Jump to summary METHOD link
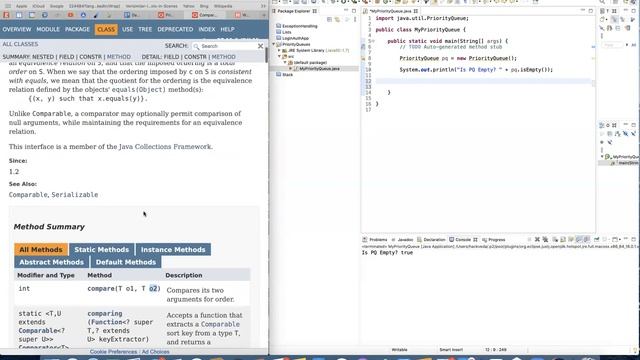Viewport: 640px width, 360px height. coord(119,57)
